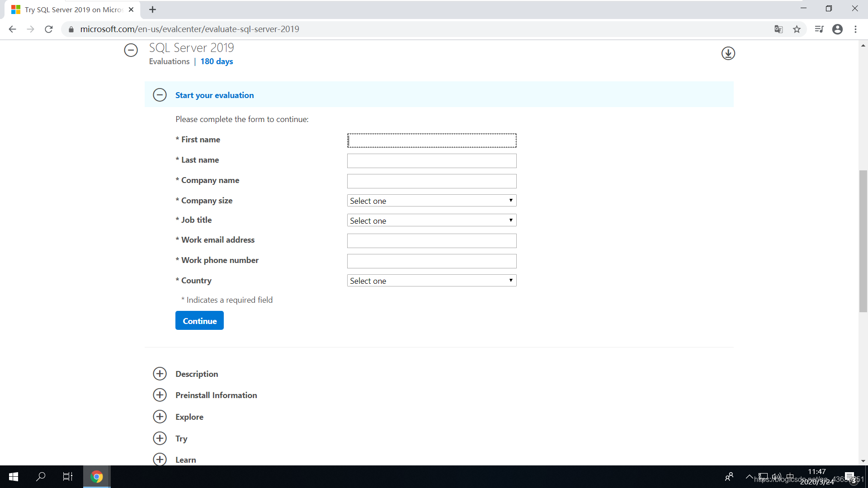Show hidden system tray icons
The width and height of the screenshot is (868, 488).
pyautogui.click(x=749, y=477)
